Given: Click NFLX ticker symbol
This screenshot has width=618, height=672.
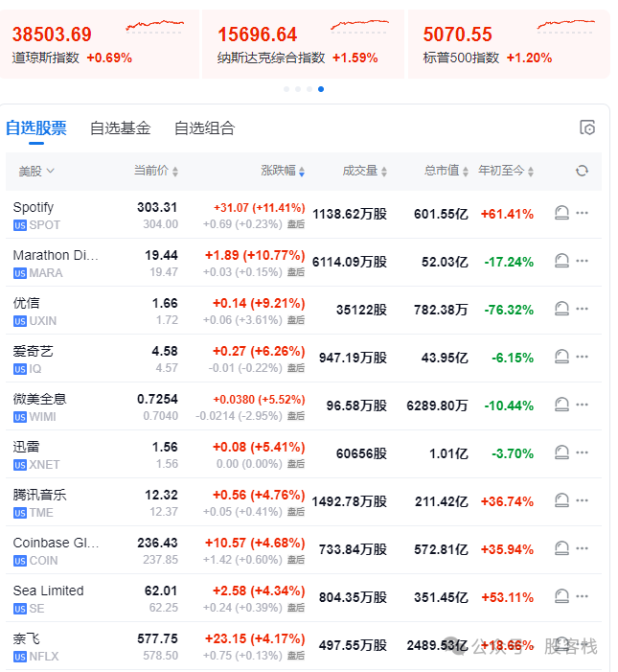Looking at the screenshot, I should coord(44,657).
